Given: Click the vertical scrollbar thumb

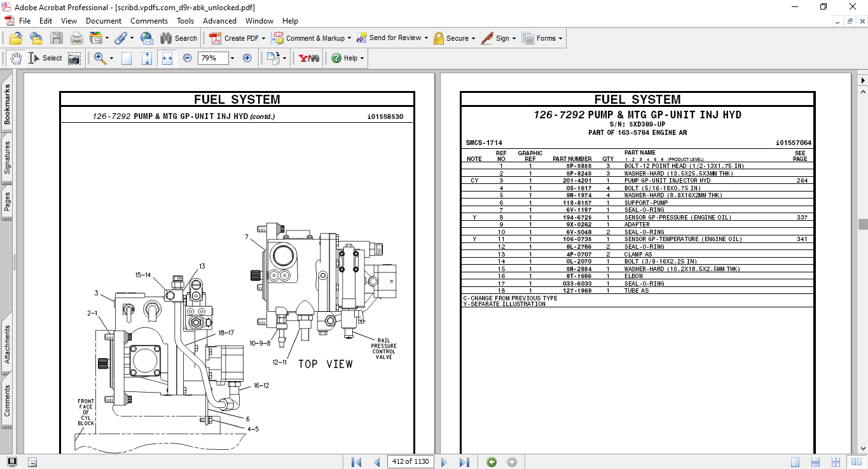Looking at the screenshot, I should coord(863,224).
